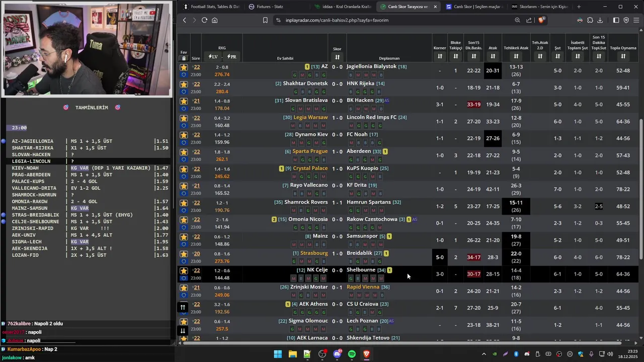Jump to top with double up-arrow button
This screenshot has width=644, height=362.
[183, 307]
